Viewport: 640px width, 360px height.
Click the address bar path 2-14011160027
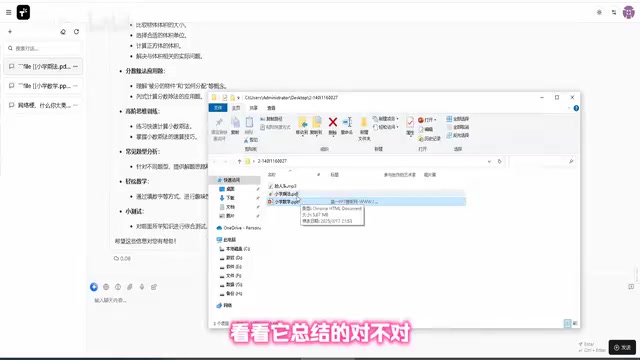(x=272, y=161)
